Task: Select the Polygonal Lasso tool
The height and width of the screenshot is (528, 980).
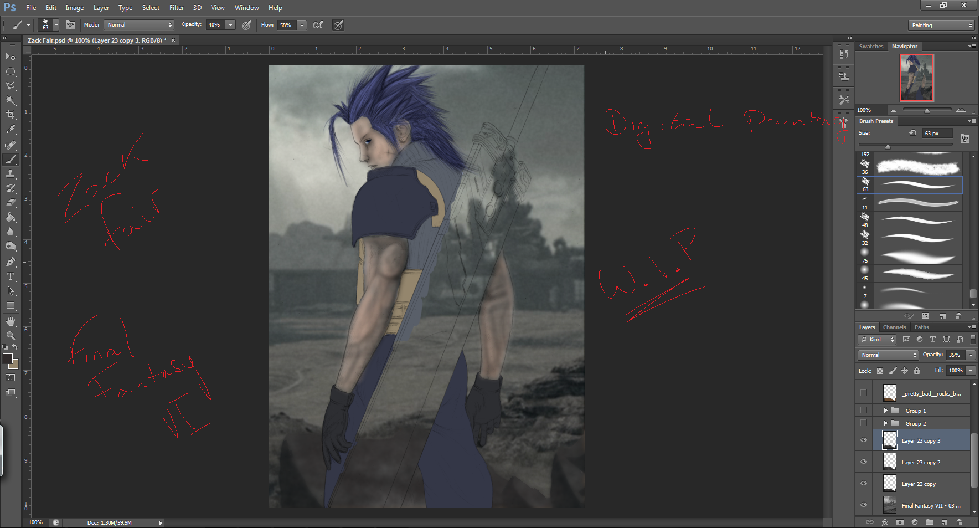Action: [11, 86]
